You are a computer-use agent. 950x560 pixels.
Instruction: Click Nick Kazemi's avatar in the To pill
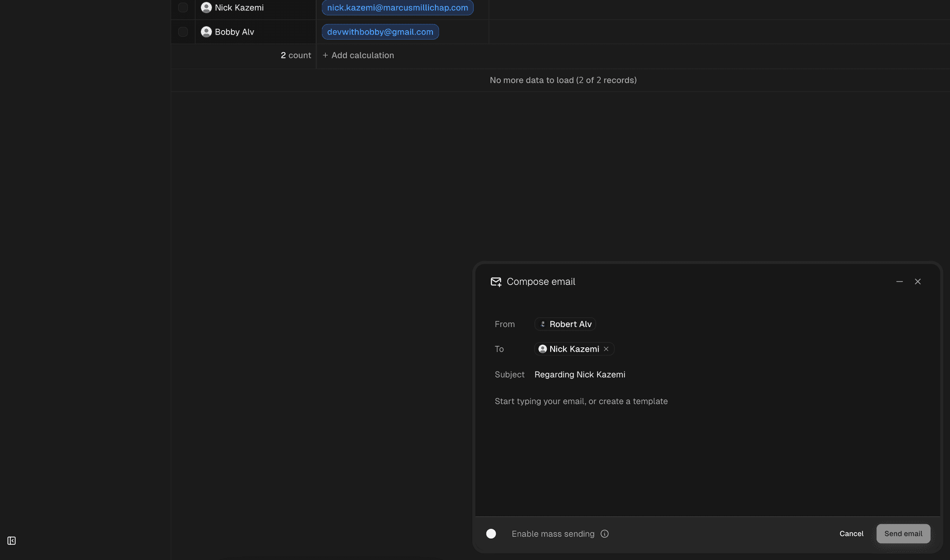(542, 349)
